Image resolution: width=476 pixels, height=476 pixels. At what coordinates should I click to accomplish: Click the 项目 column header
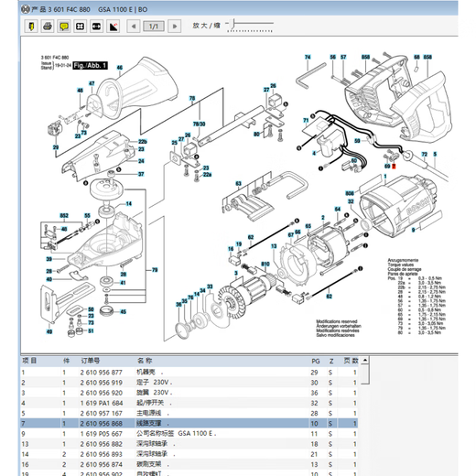point(29,361)
